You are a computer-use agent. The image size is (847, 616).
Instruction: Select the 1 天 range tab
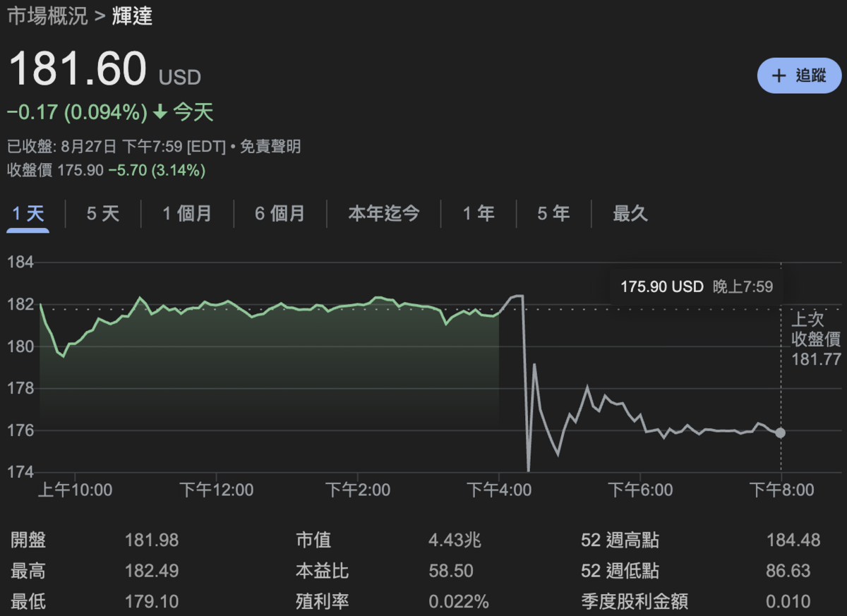pos(28,213)
